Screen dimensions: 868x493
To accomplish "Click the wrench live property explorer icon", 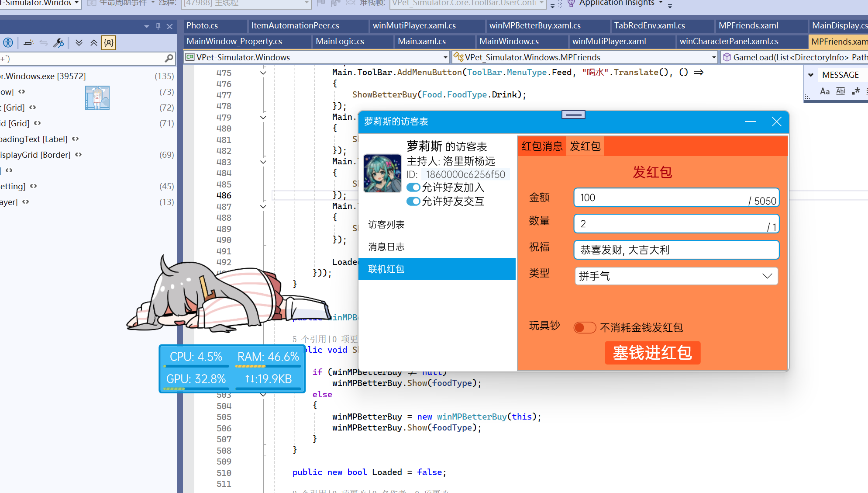I will tap(59, 43).
